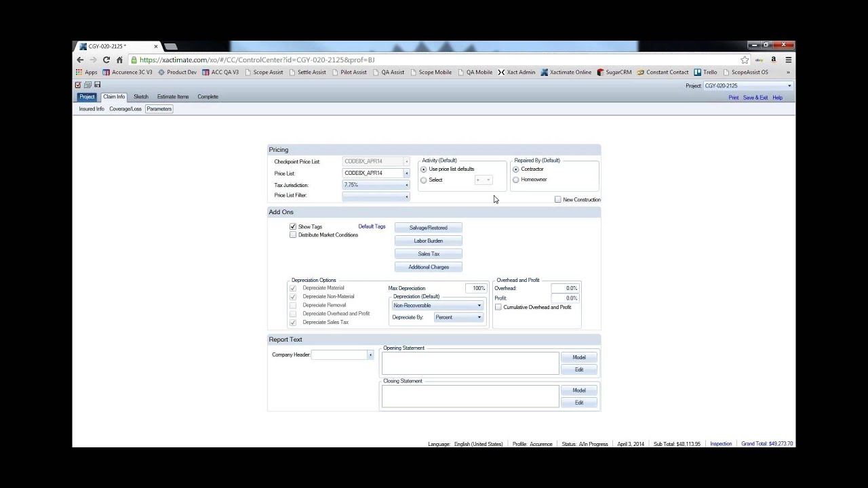868x488 pixels.
Task: Enable Cumulative Overhead and Profit
Action: click(x=498, y=307)
